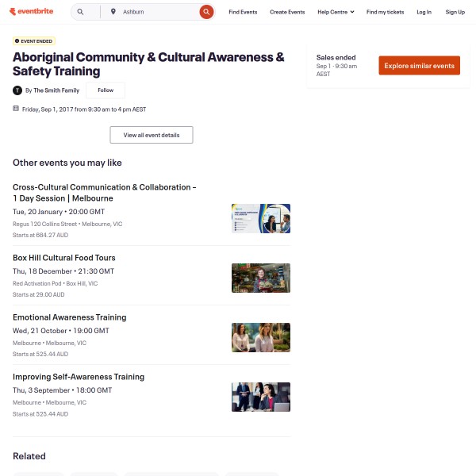Open Emotional Awareness Training event title
Viewport: 476px width, 476px height.
70,317
